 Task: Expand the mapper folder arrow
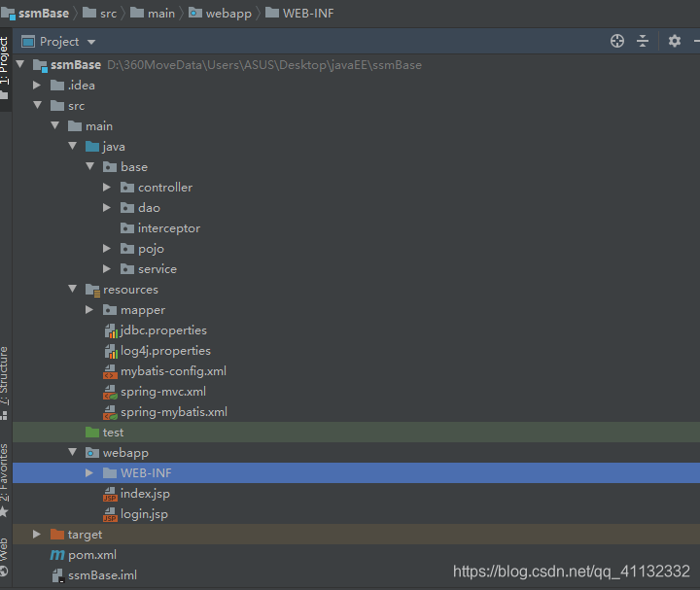(89, 309)
